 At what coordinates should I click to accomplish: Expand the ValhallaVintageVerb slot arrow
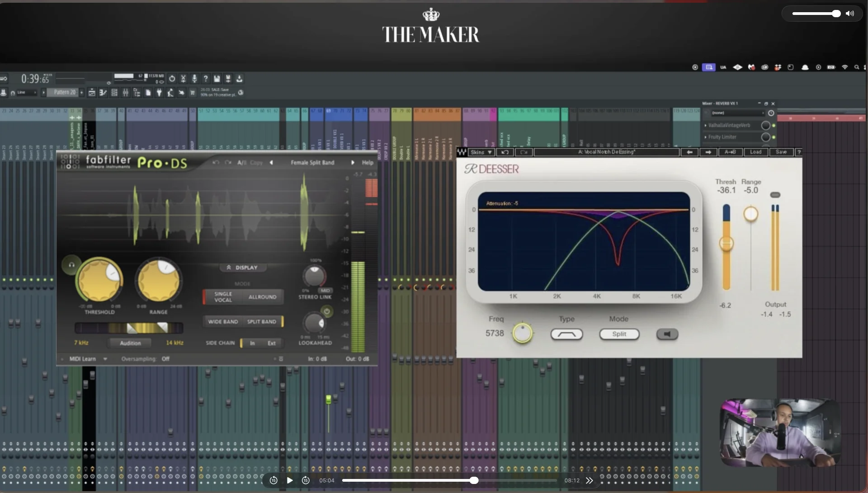pos(706,125)
